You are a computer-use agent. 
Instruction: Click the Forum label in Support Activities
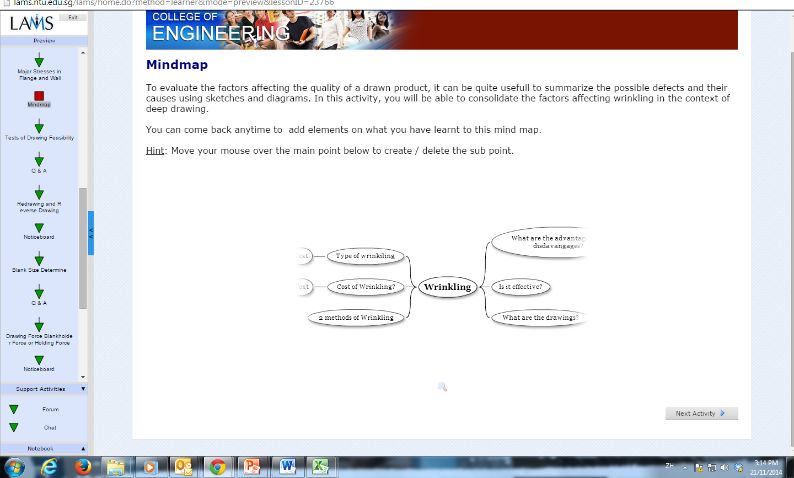(50, 409)
